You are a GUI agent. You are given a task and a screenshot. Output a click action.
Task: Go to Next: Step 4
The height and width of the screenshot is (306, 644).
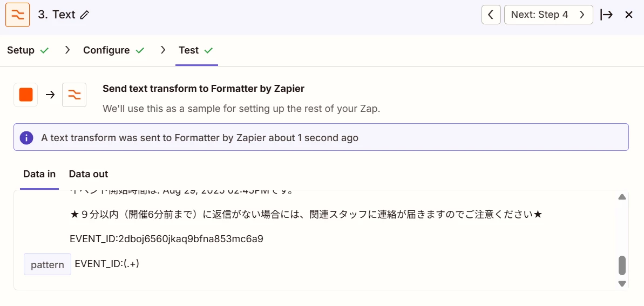(548, 15)
